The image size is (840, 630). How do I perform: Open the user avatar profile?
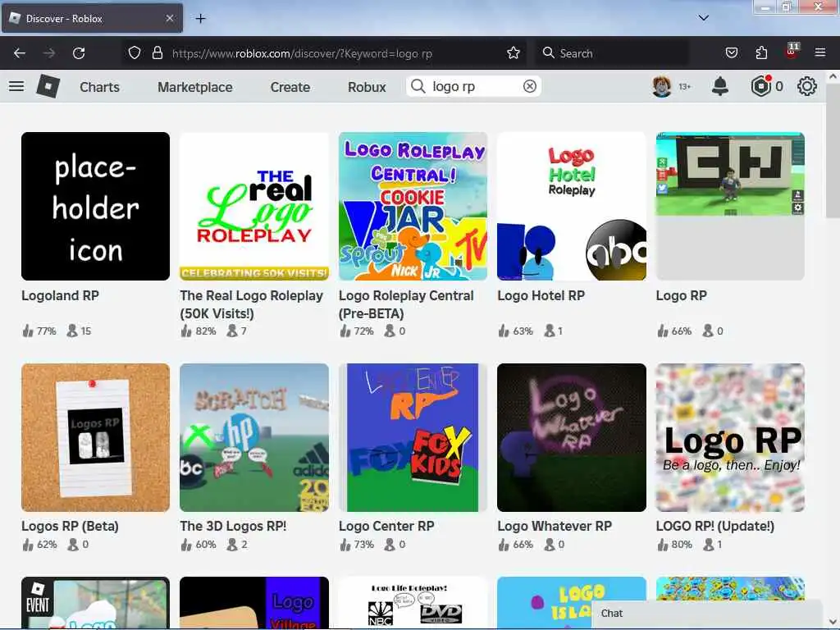[x=662, y=86]
